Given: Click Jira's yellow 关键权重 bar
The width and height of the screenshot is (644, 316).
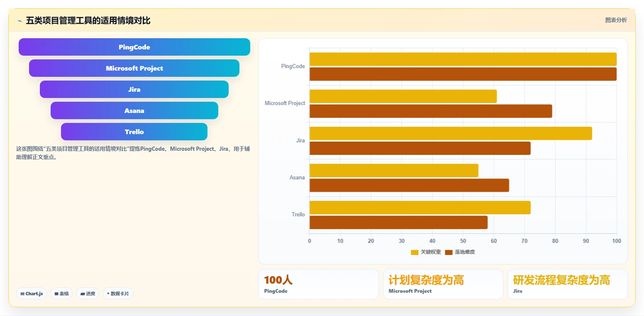Looking at the screenshot, I should coord(451,133).
